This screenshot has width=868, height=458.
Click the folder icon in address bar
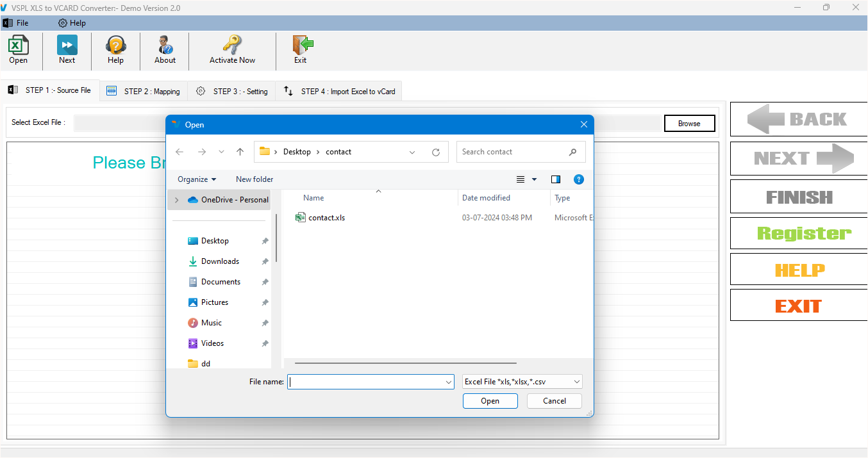tap(265, 152)
